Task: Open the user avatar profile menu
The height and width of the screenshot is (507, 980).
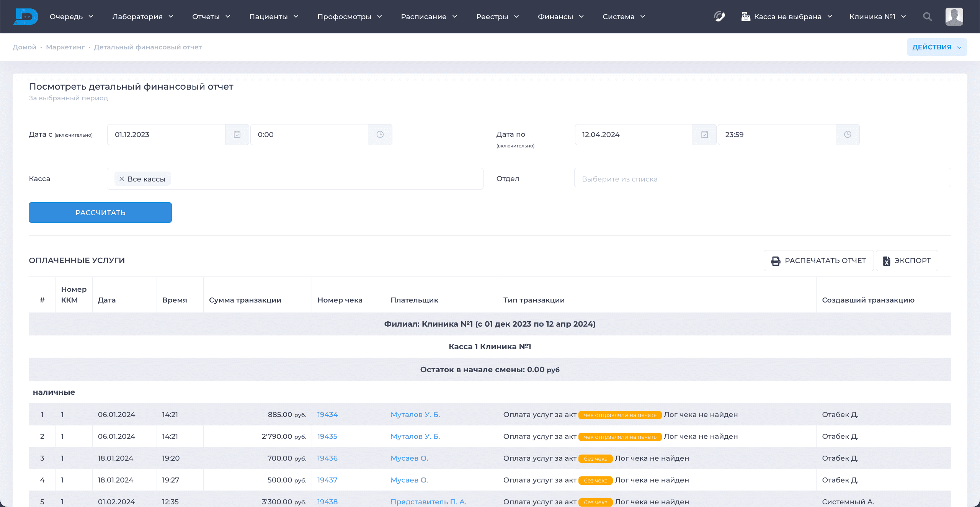Action: click(954, 16)
